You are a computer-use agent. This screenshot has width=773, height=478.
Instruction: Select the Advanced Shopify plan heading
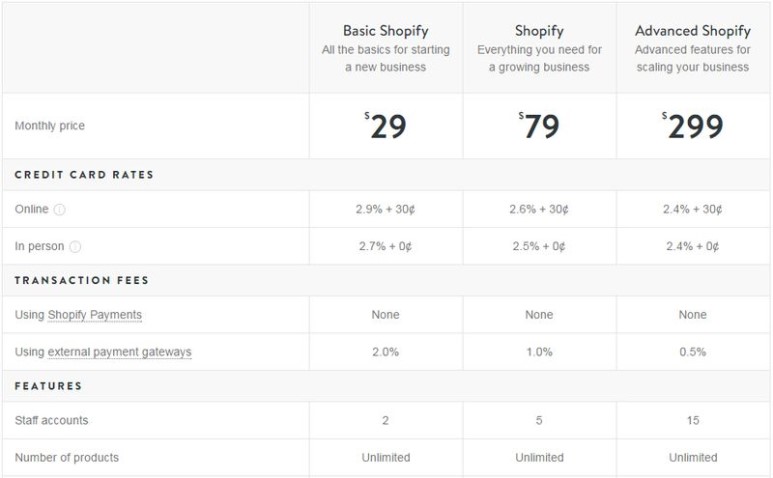(x=693, y=31)
